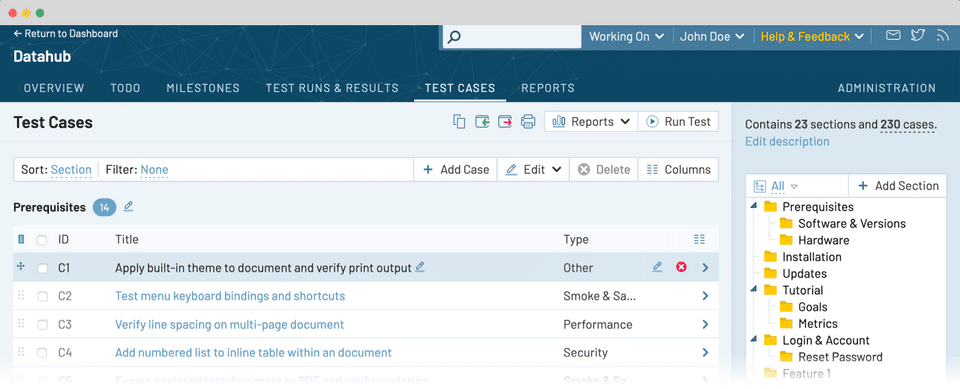Change the Sort by Section link
This screenshot has height=389, width=960.
click(x=71, y=170)
